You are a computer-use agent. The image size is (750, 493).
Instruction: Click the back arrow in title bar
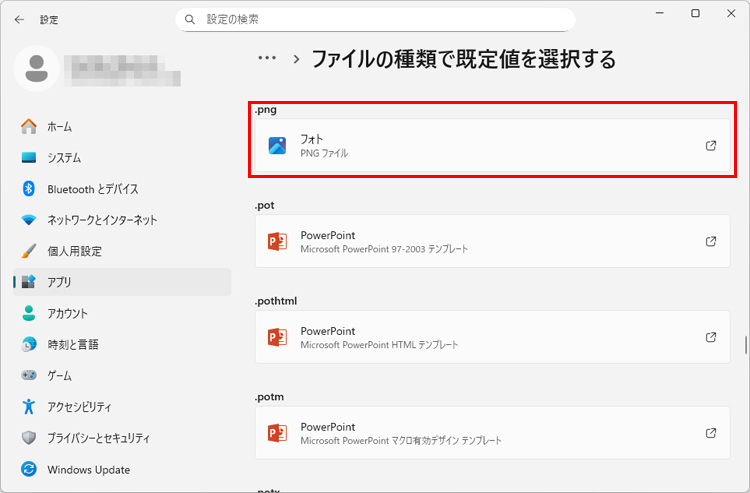point(19,19)
